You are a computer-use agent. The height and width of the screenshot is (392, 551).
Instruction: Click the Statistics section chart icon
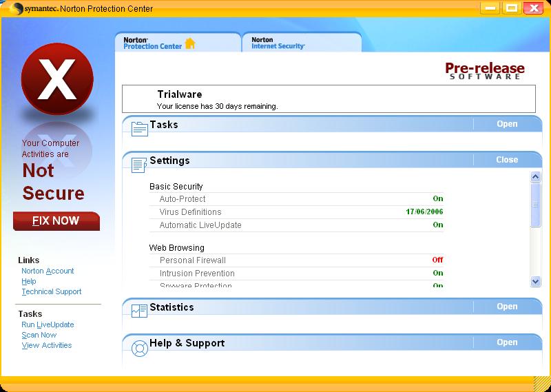(139, 311)
